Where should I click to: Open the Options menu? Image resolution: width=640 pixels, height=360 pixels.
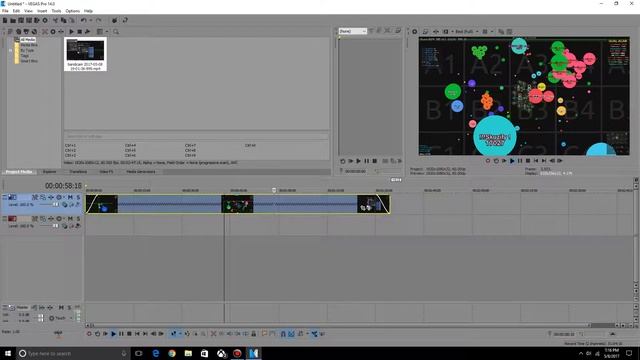pos(73,11)
